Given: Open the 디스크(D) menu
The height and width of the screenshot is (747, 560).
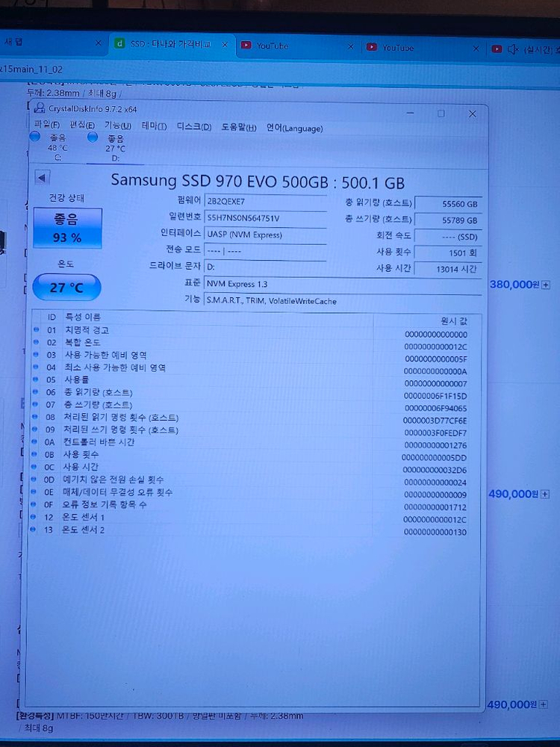Looking at the screenshot, I should pos(194,127).
